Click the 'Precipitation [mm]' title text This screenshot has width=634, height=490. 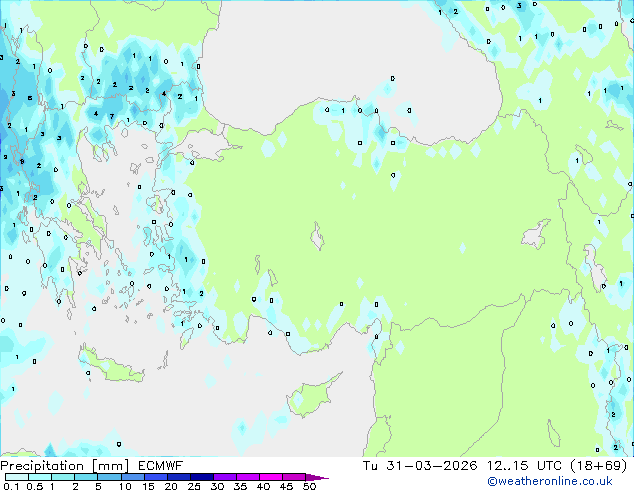(65, 466)
